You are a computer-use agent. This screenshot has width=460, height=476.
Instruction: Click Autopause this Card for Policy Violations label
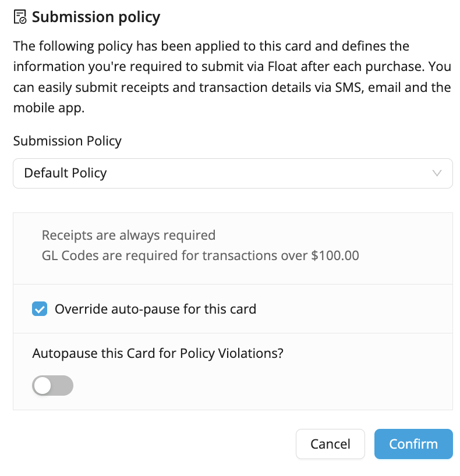[158, 353]
